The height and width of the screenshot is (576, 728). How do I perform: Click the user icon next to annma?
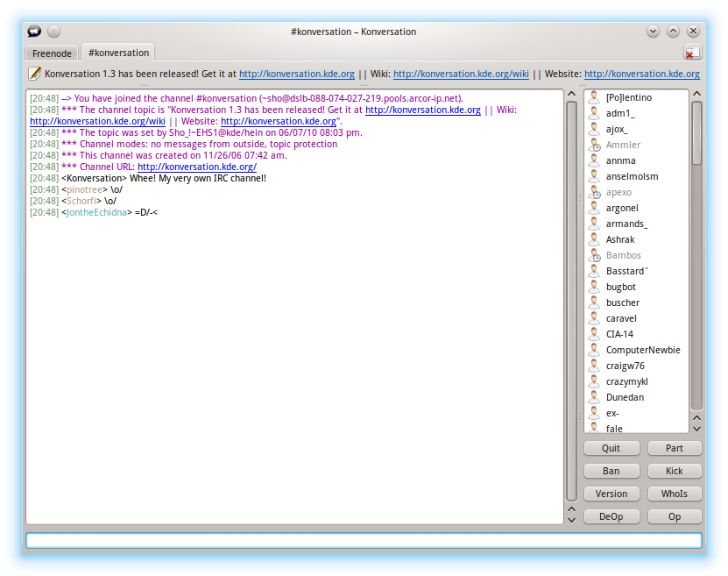click(x=594, y=160)
